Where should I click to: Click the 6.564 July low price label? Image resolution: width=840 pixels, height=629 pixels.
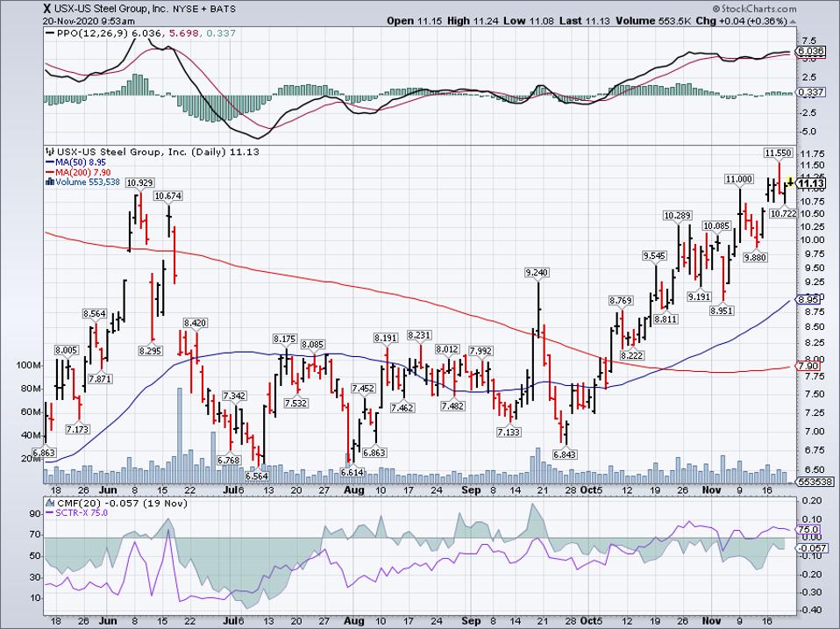257,475
